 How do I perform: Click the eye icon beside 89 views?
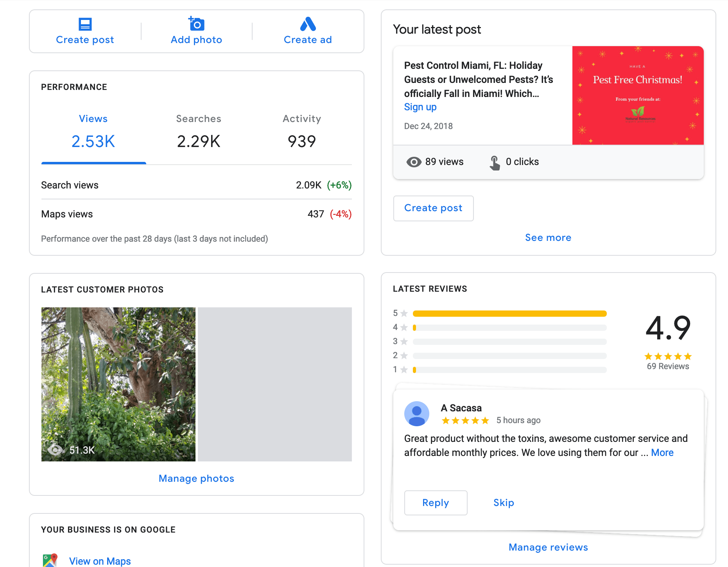pos(414,162)
